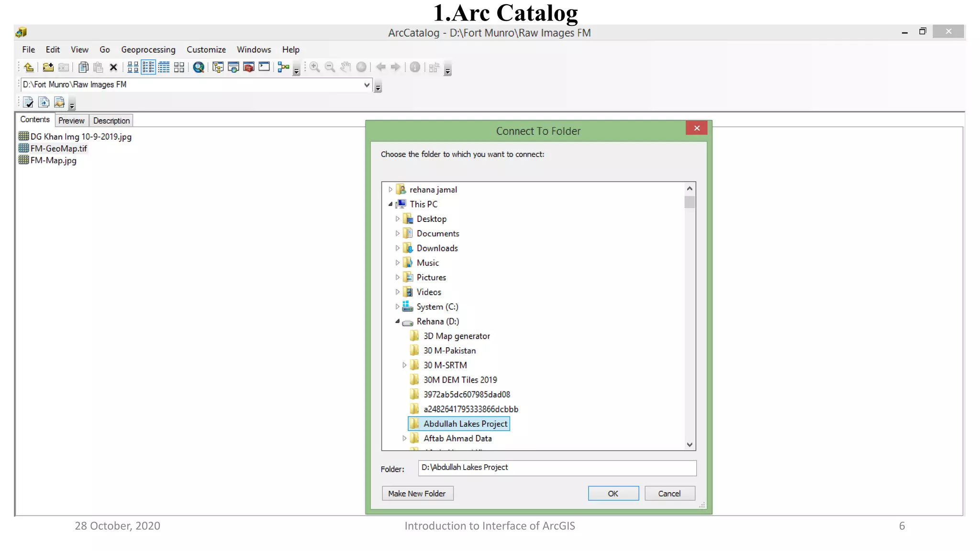Open the red ArcToolbox icon
This screenshot has width=980, height=551.
pyautogui.click(x=249, y=67)
